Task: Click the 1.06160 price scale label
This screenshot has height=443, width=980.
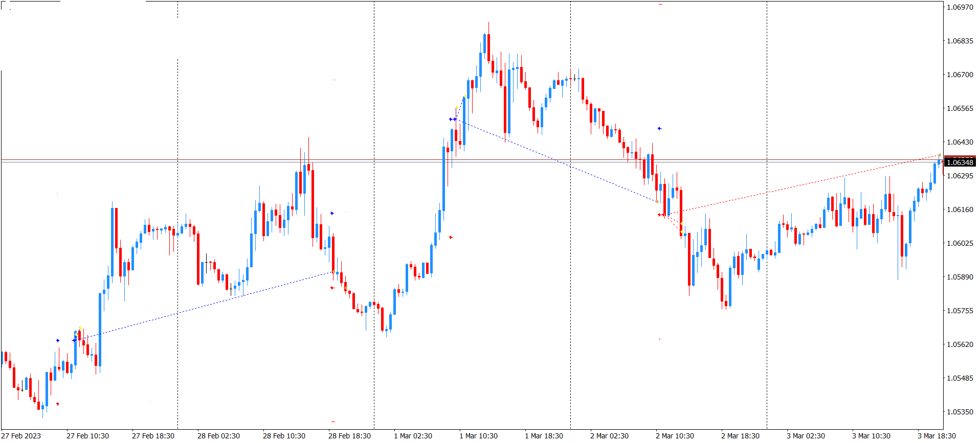Action: click(x=960, y=209)
